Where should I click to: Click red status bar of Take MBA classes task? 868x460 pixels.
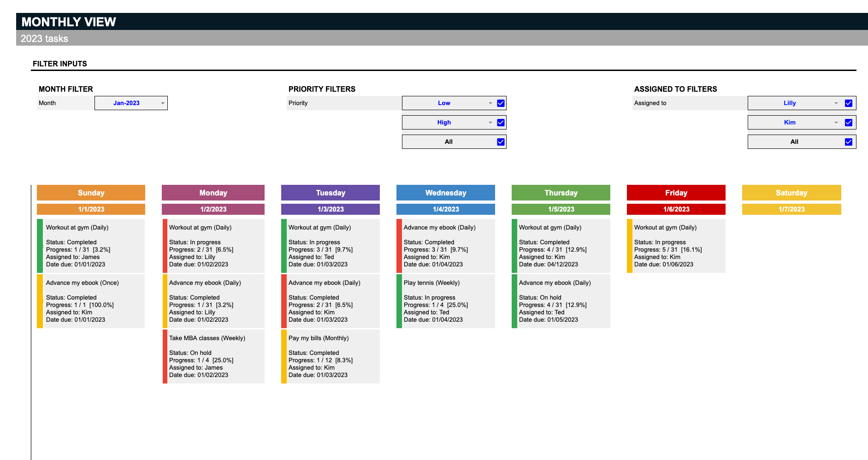tap(165, 356)
